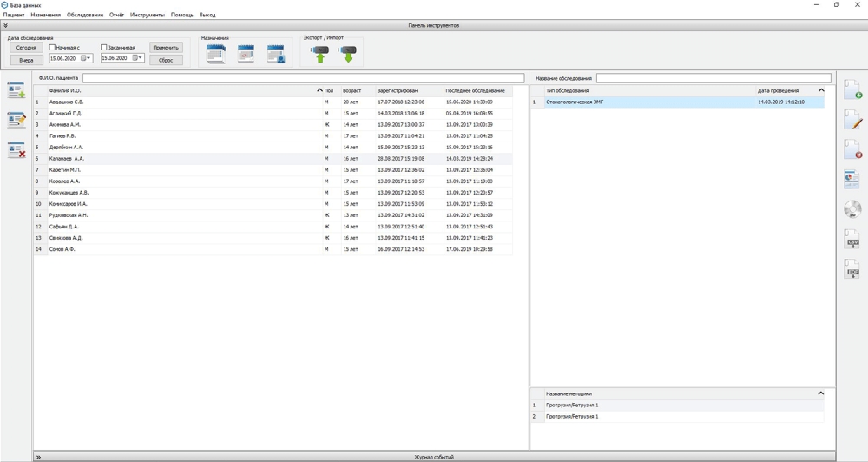Collapse the toolbar panel with double chevron
The height and width of the screenshot is (462, 868).
coord(5,25)
